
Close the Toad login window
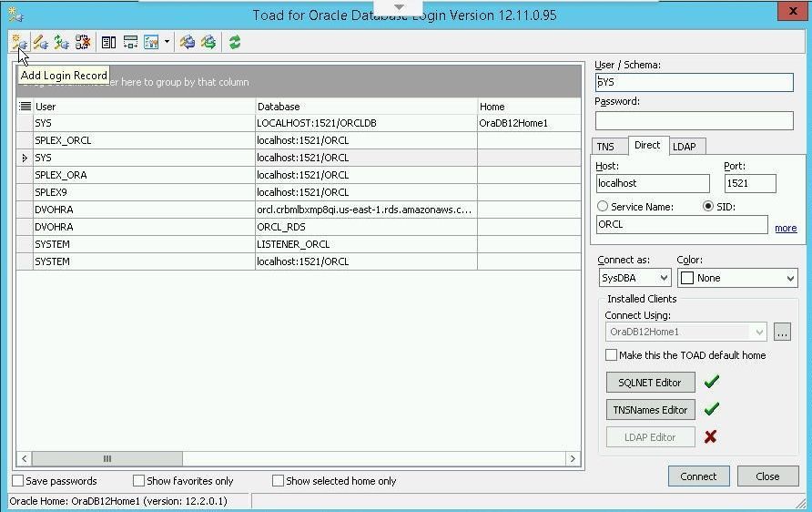(792, 11)
